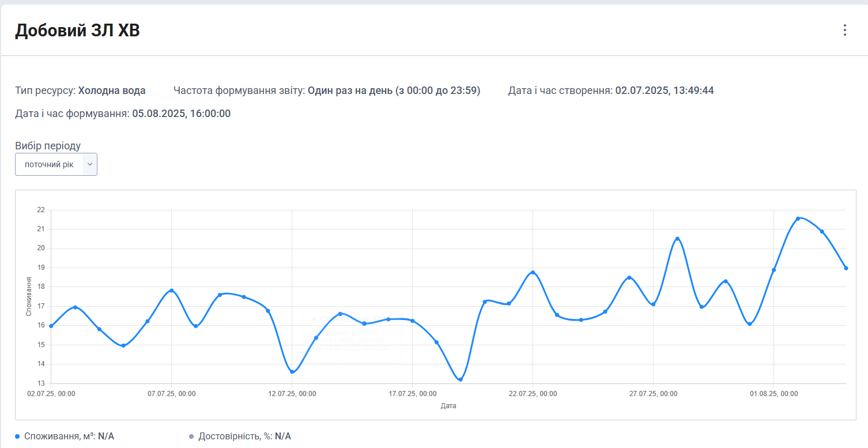
Task: Click the "Холодна вода" resource type value
Action: 112,91
